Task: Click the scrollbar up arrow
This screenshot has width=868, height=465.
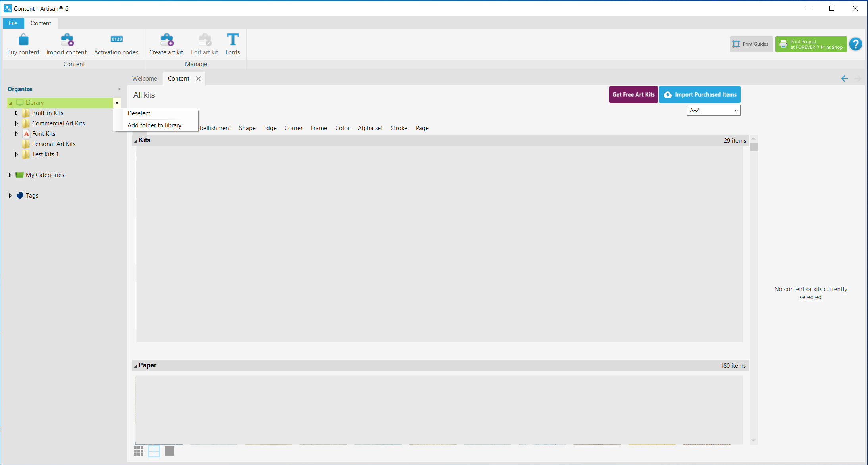Action: tap(754, 139)
